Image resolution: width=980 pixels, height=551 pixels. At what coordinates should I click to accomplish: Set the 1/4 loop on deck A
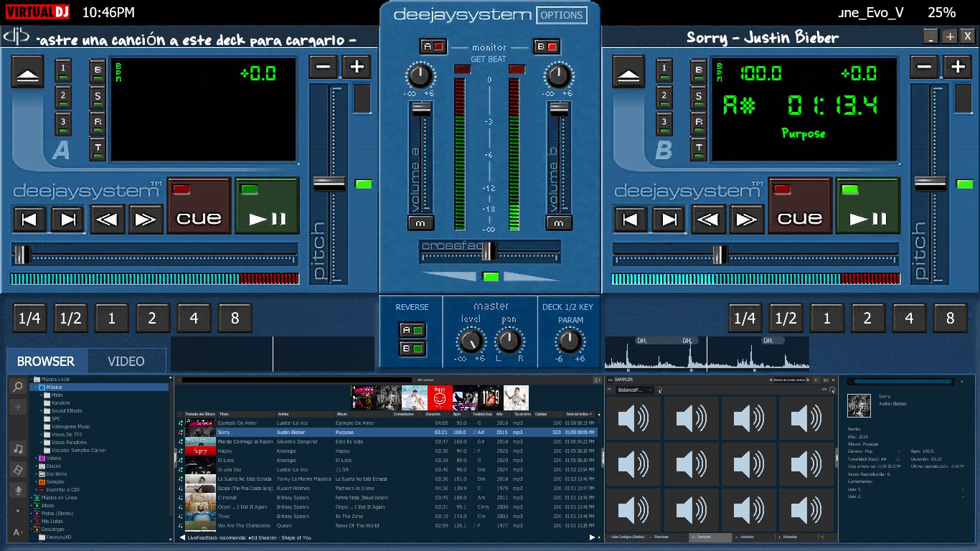29,318
